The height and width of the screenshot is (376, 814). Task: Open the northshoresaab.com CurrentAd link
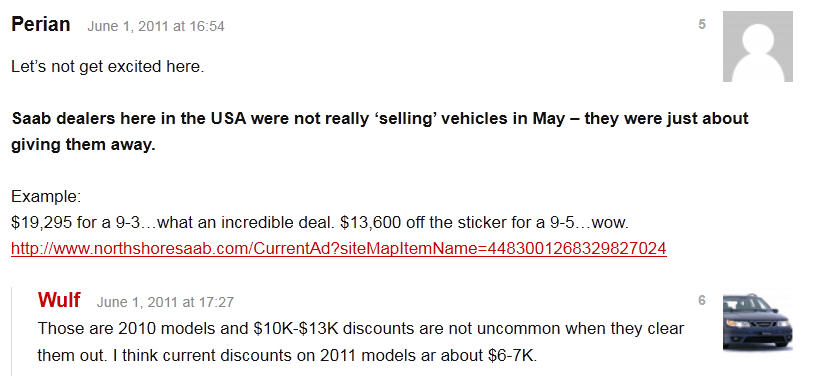pos(338,249)
